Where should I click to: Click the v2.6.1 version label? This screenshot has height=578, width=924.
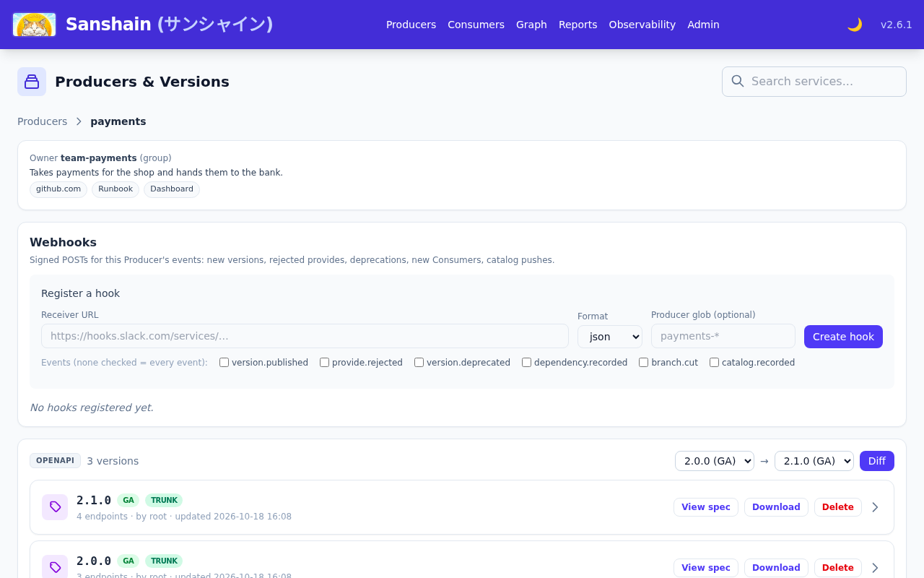897,25
